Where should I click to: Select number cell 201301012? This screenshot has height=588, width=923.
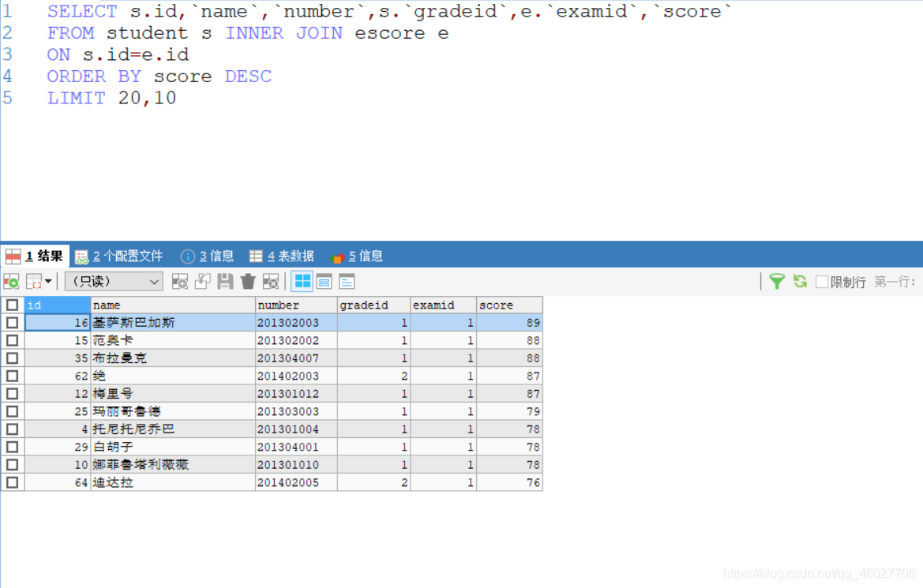pyautogui.click(x=297, y=394)
